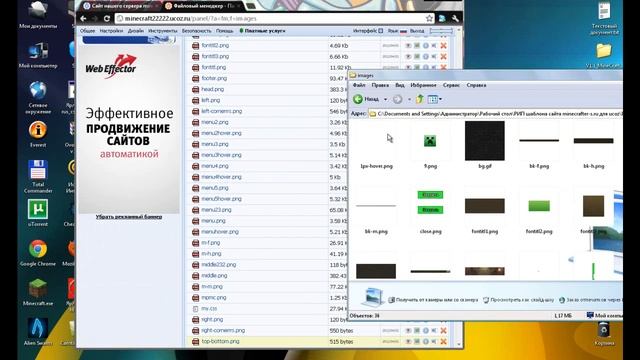
Task: Open Общее menu in uCoz panel
Action: coord(87,31)
